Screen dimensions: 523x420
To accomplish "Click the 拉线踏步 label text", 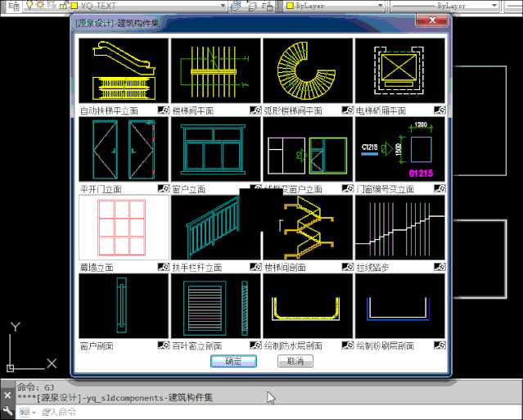I will tap(372, 268).
